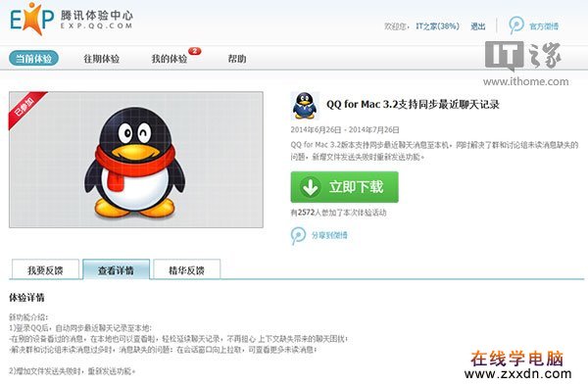Click the share-to-Weibo bubble icon

[299, 236]
